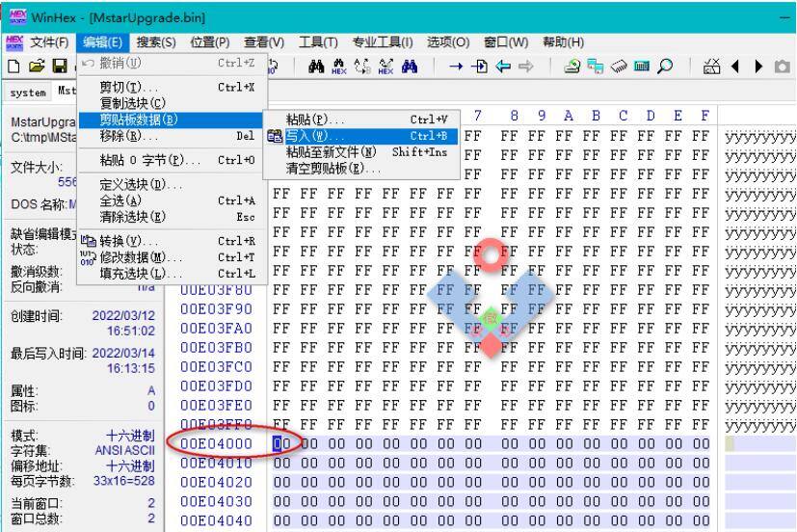This screenshot has width=797, height=532.
Task: Click the Find hex values icon
Action: [339, 66]
